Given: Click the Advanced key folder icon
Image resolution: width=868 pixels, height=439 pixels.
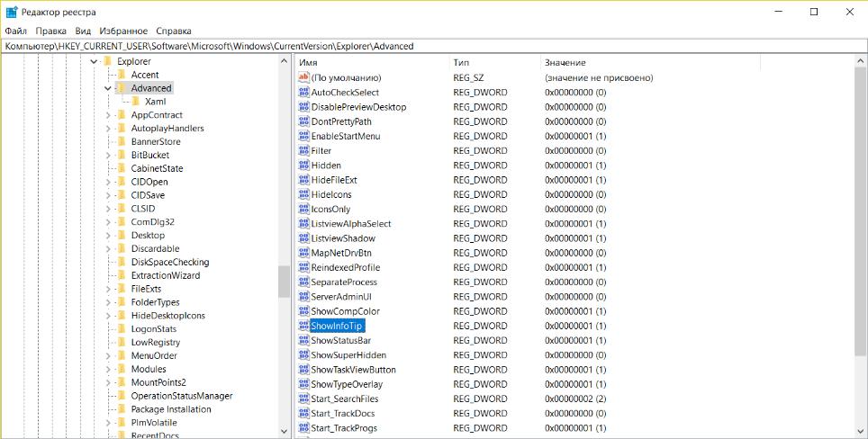Looking at the screenshot, I should 122,88.
